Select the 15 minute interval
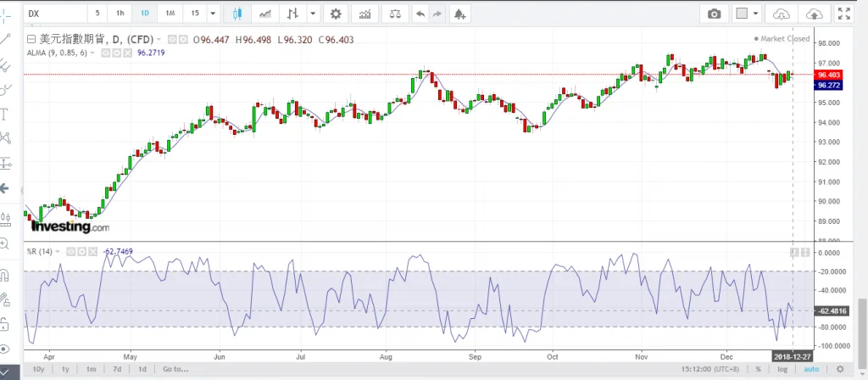This screenshot has height=380, width=868. pyautogui.click(x=195, y=14)
